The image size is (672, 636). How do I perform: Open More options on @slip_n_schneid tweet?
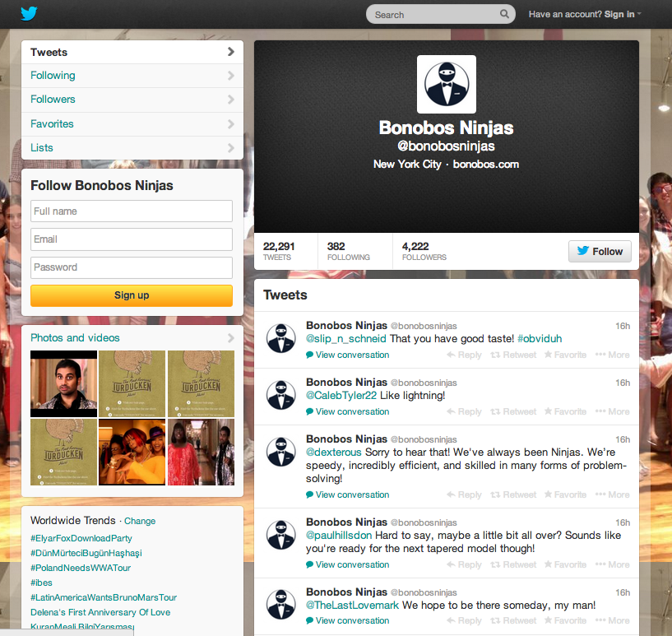tap(613, 355)
